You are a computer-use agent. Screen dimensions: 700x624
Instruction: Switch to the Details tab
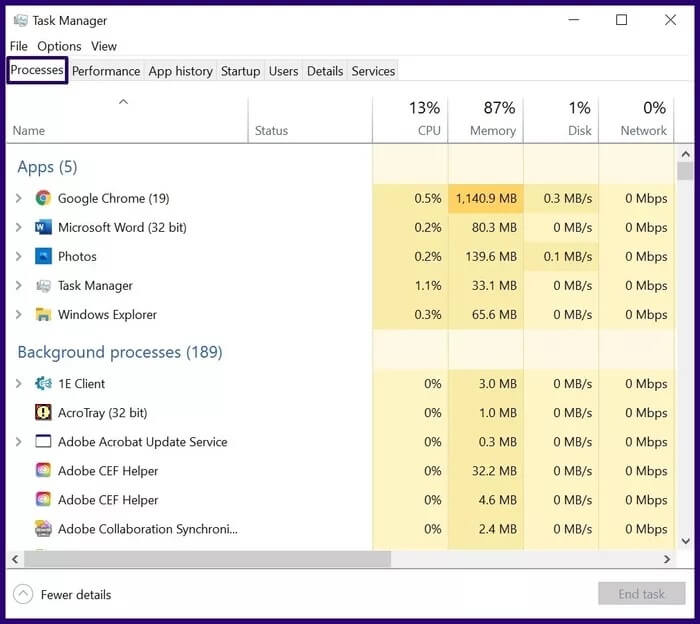(325, 71)
